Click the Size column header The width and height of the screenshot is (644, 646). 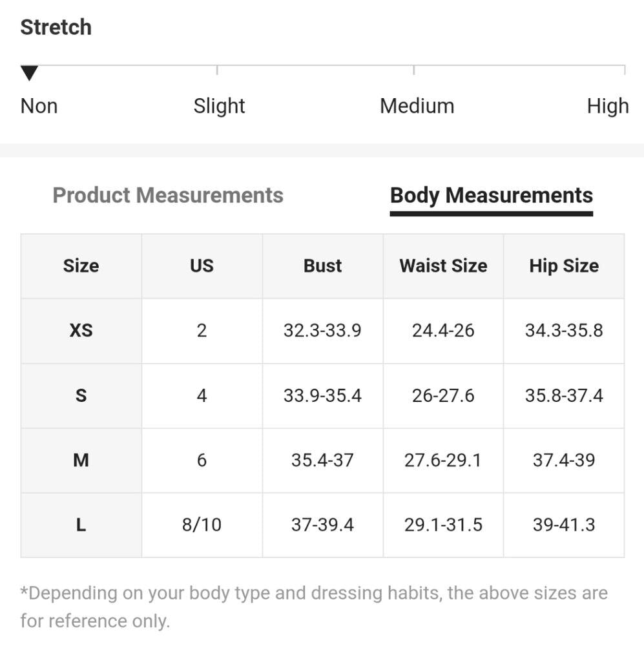pyautogui.click(x=81, y=266)
